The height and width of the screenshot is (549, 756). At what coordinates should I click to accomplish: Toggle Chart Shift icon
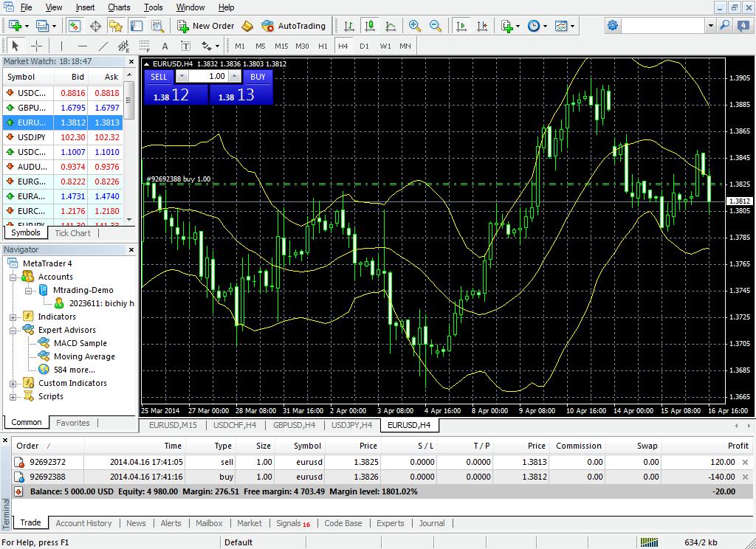pos(482,26)
